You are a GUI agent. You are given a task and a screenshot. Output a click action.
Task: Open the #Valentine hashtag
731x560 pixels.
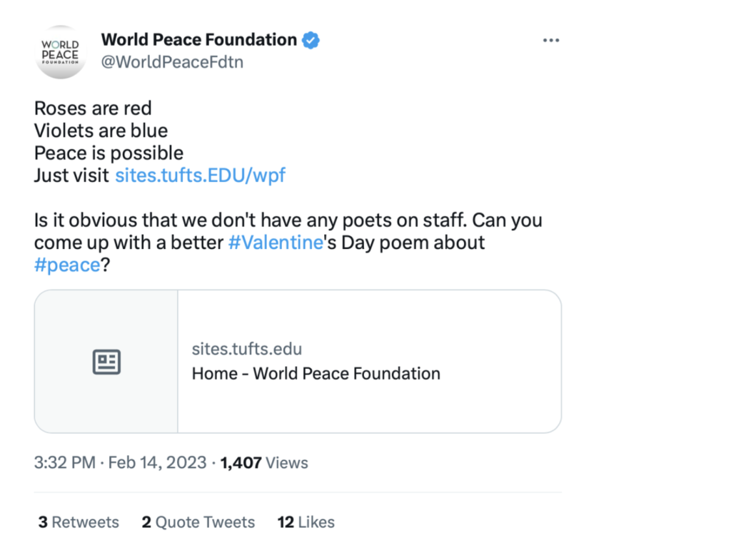pyautogui.click(x=276, y=243)
